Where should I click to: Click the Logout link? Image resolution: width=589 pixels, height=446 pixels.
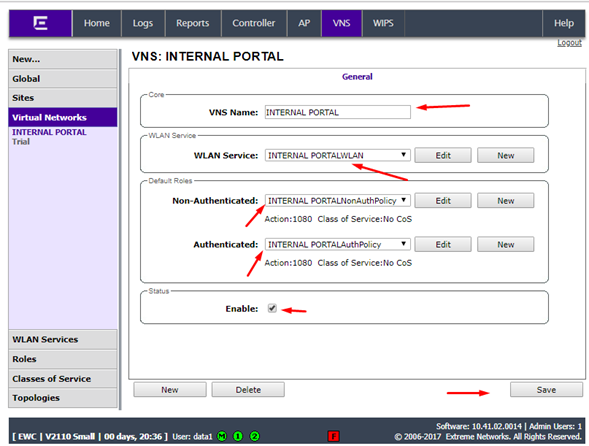click(569, 43)
